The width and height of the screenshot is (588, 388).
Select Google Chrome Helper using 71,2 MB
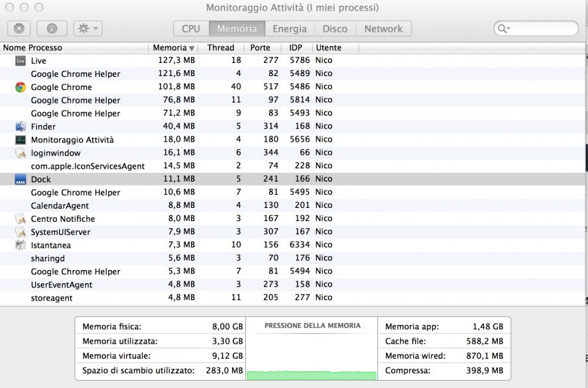point(76,113)
